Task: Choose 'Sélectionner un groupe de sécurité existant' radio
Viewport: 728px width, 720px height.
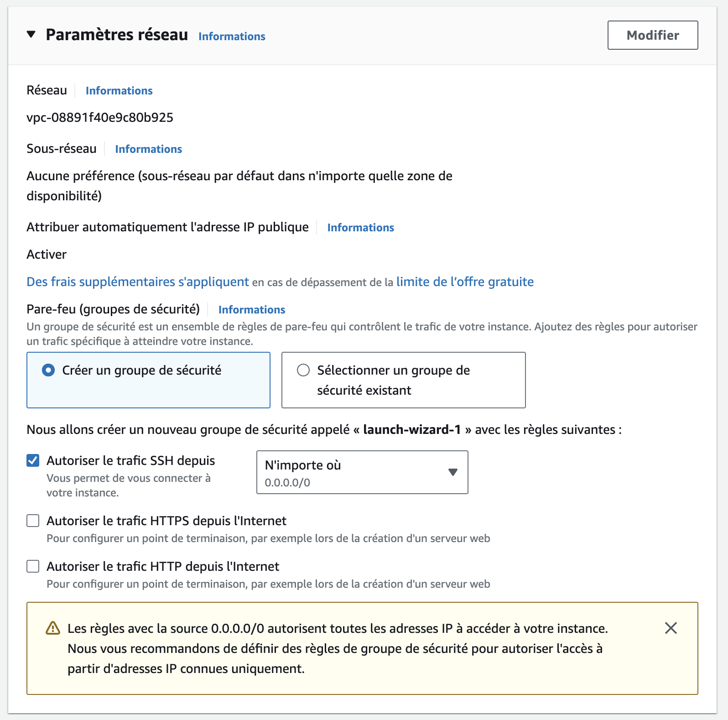Action: click(303, 370)
